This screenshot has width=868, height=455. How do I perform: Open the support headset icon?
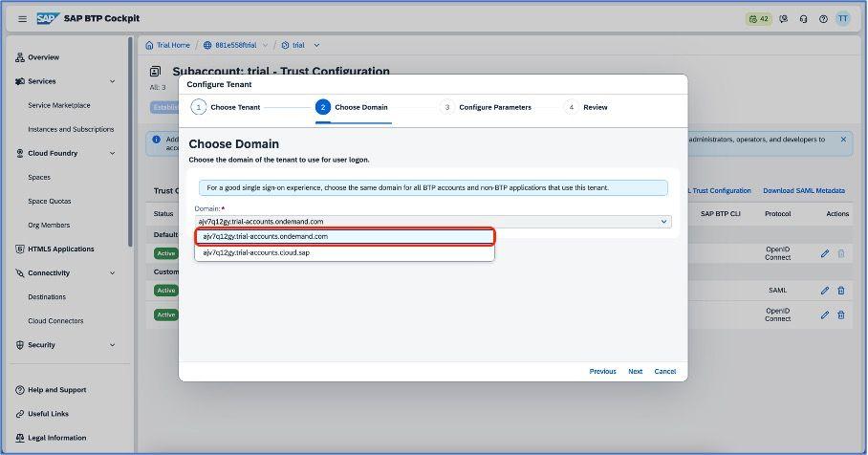pos(803,19)
